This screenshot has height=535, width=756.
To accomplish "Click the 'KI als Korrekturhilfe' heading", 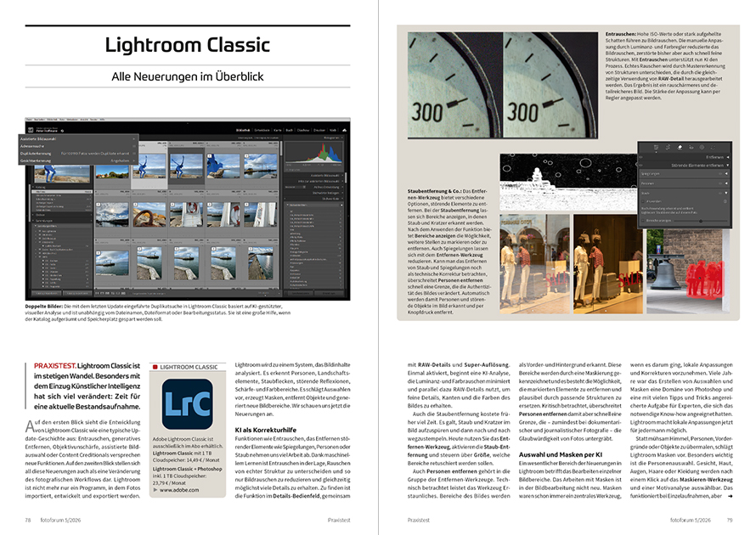I will [x=266, y=430].
